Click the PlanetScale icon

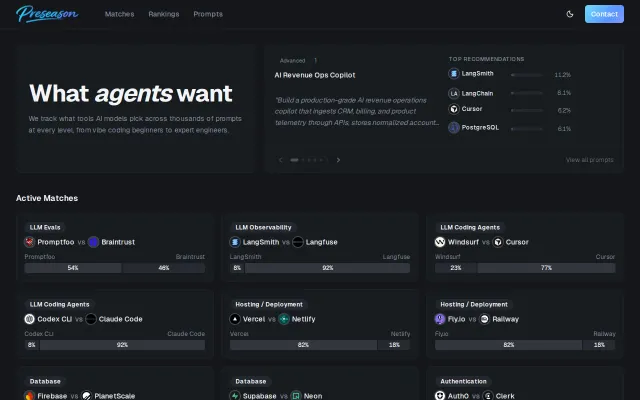pyautogui.click(x=87, y=396)
